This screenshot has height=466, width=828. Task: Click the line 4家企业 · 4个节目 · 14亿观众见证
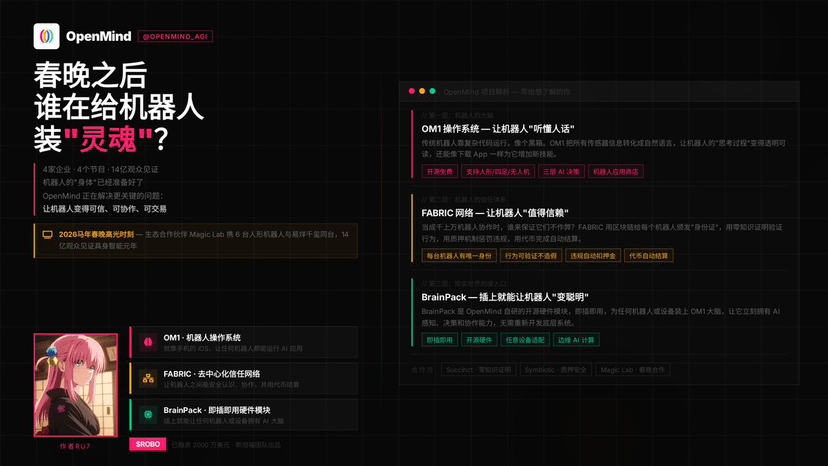point(100,170)
